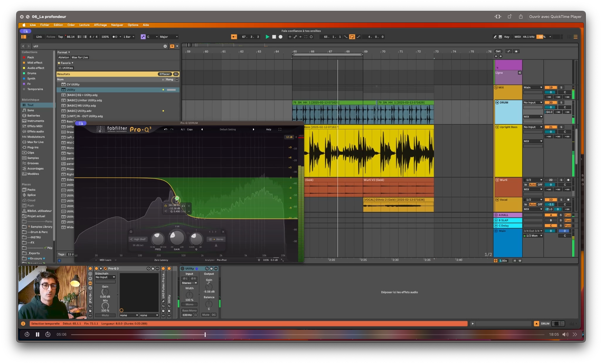Click the Link button
Screen dimensions: 602x364
tap(39, 37)
